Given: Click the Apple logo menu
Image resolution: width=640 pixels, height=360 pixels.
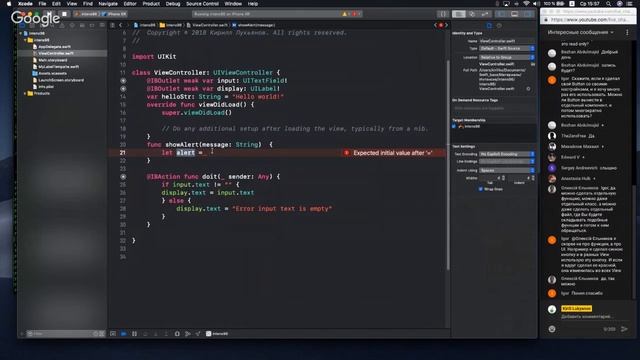Looking at the screenshot, I should point(9,4).
